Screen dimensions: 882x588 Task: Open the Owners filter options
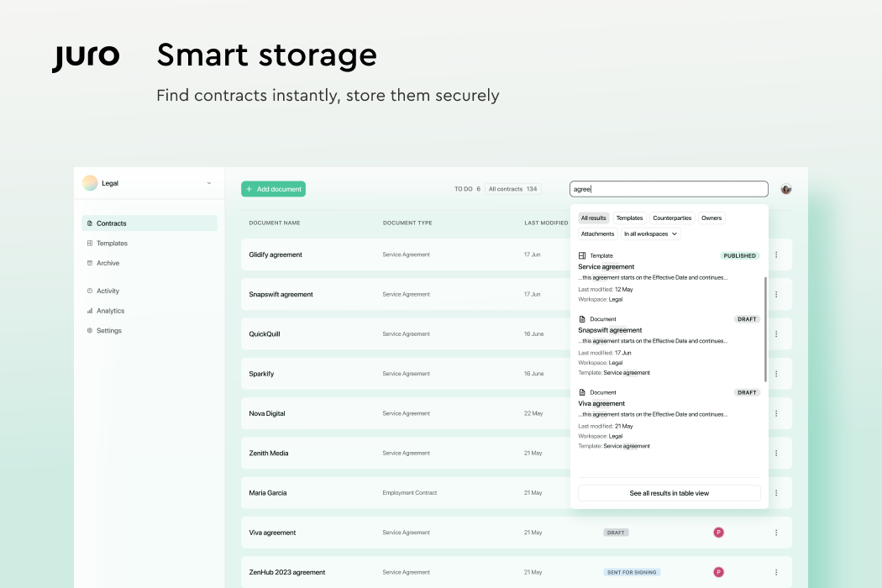pos(711,218)
